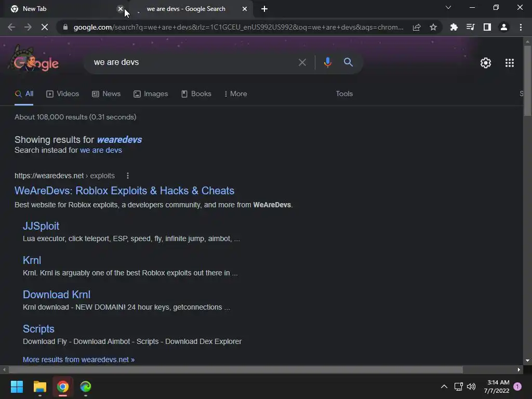This screenshot has height=399, width=532.
Task: Expand the More search categories menu
Action: [236, 94]
